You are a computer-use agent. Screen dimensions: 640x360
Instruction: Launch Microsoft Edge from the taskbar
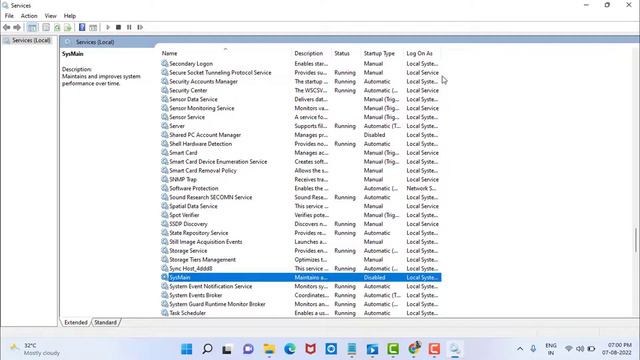tap(290, 349)
